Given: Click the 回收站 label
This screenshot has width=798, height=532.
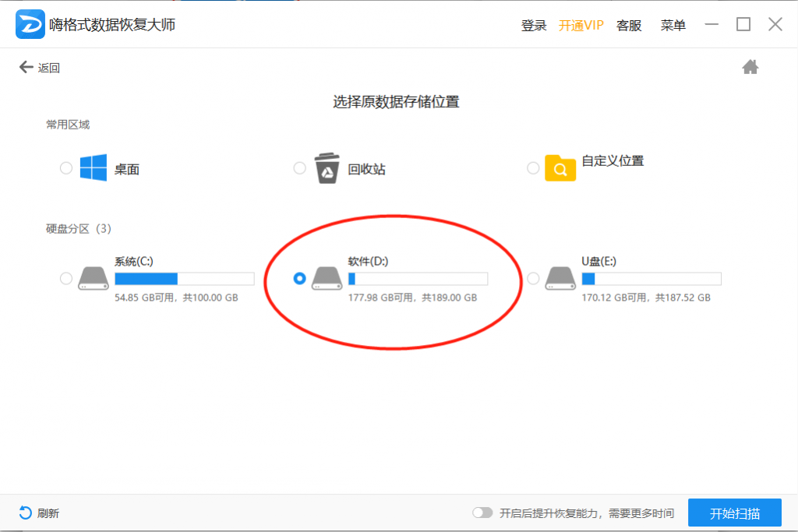Looking at the screenshot, I should click(366, 169).
